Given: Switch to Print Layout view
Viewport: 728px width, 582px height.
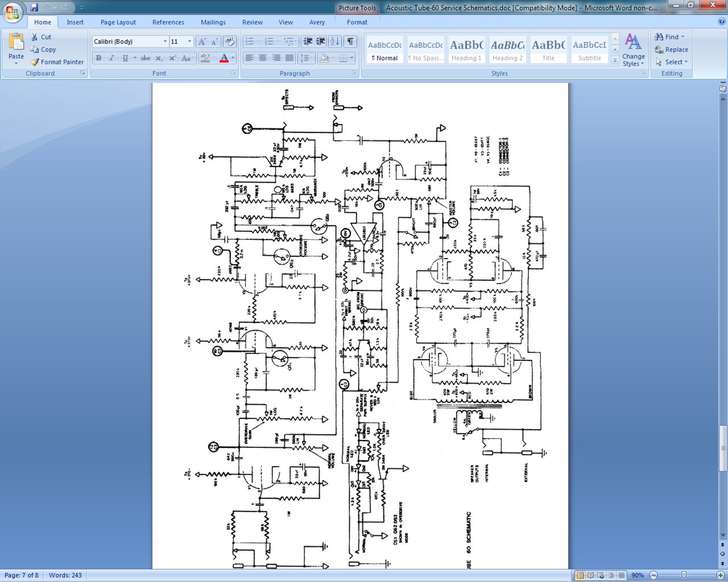Looking at the screenshot, I should pos(580,575).
